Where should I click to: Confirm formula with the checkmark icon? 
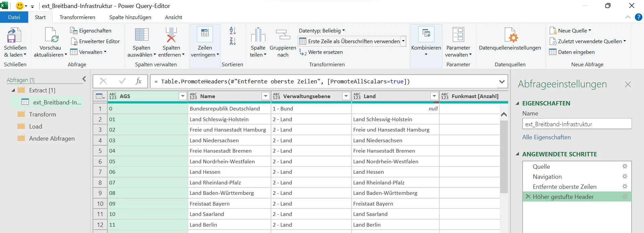[122, 81]
